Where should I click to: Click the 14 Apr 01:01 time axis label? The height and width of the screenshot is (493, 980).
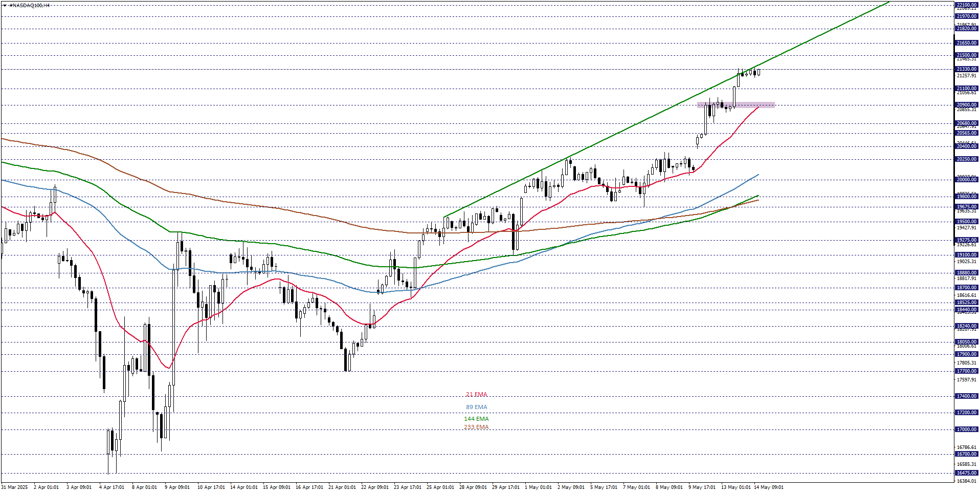pyautogui.click(x=244, y=487)
